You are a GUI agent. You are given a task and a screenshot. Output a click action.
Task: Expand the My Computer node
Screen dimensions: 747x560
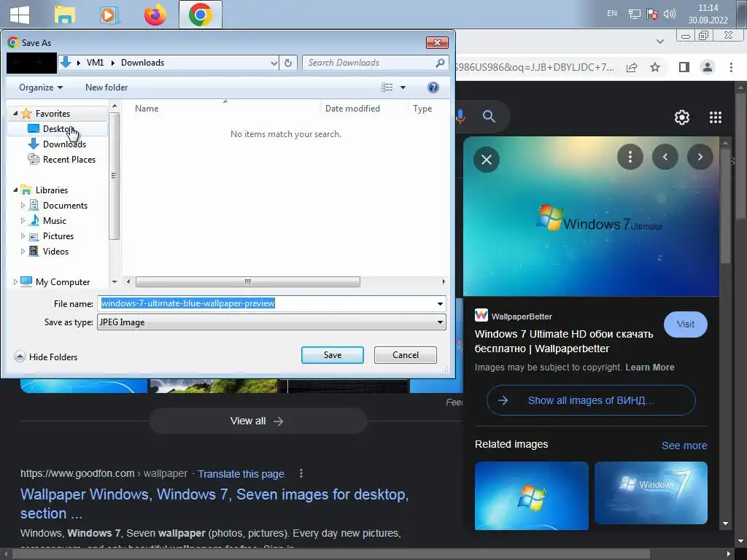[x=15, y=282]
